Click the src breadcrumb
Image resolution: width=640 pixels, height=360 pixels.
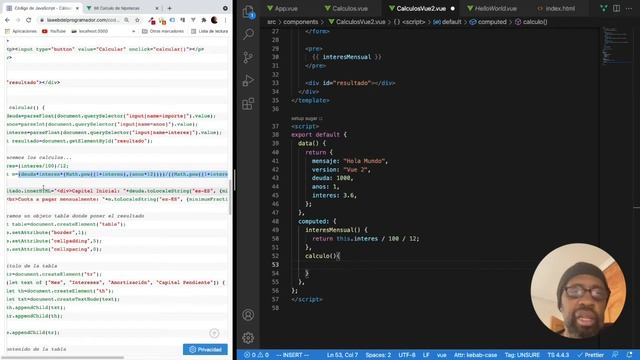[x=271, y=22]
